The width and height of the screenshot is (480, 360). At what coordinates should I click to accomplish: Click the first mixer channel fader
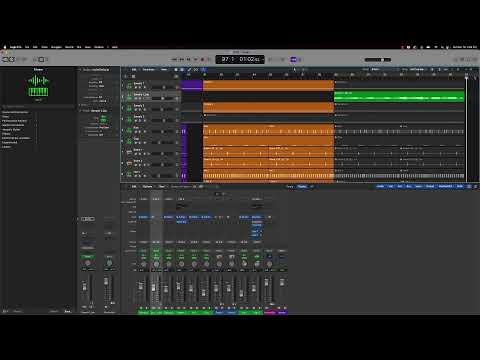pyautogui.click(x=141, y=286)
